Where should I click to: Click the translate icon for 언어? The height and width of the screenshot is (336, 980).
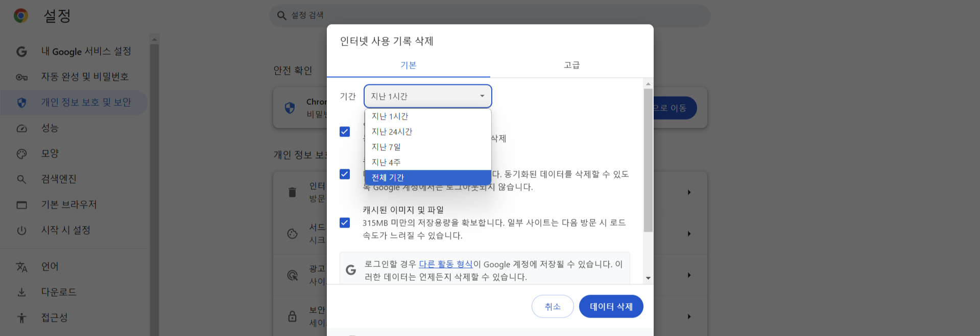point(21,267)
